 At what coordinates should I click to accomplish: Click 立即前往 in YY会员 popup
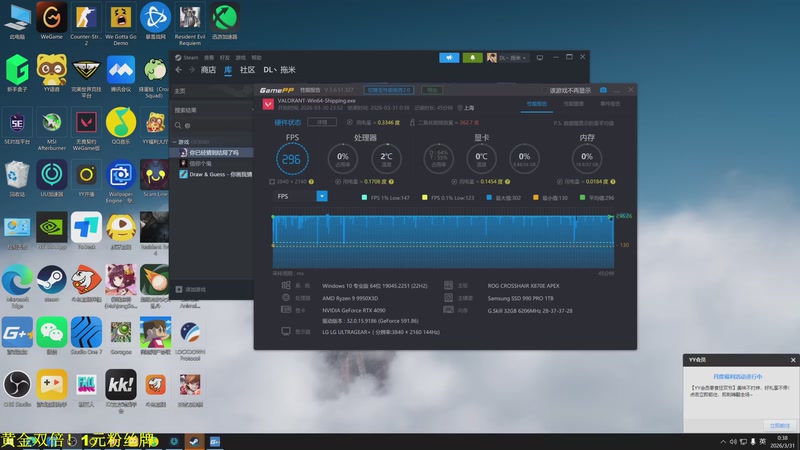coord(779,426)
